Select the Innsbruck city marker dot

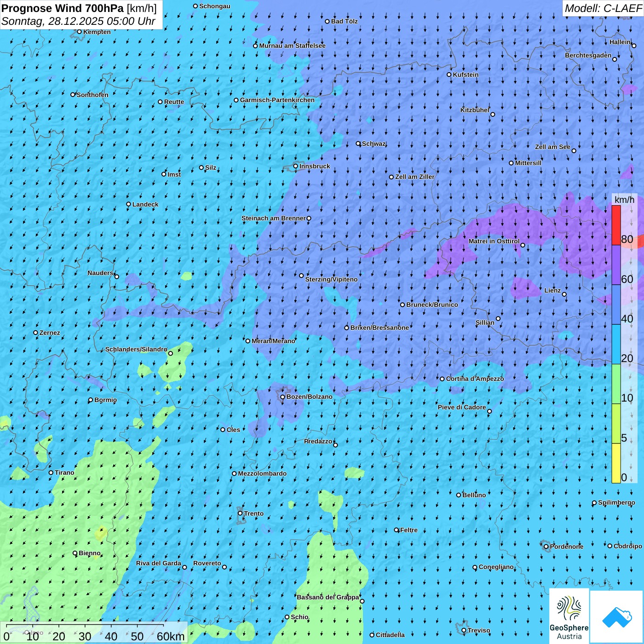pos(296,166)
